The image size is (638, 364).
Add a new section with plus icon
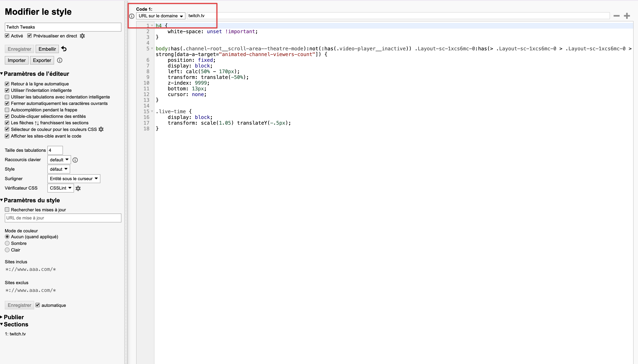[627, 16]
